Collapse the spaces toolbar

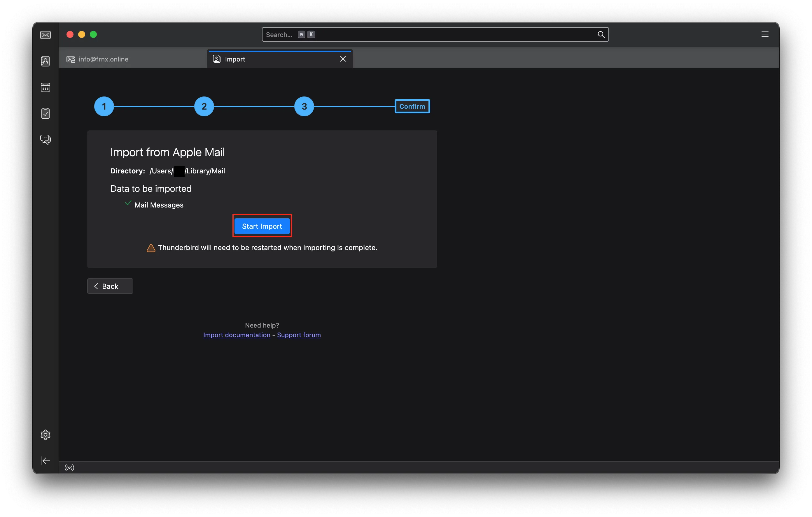pyautogui.click(x=45, y=461)
